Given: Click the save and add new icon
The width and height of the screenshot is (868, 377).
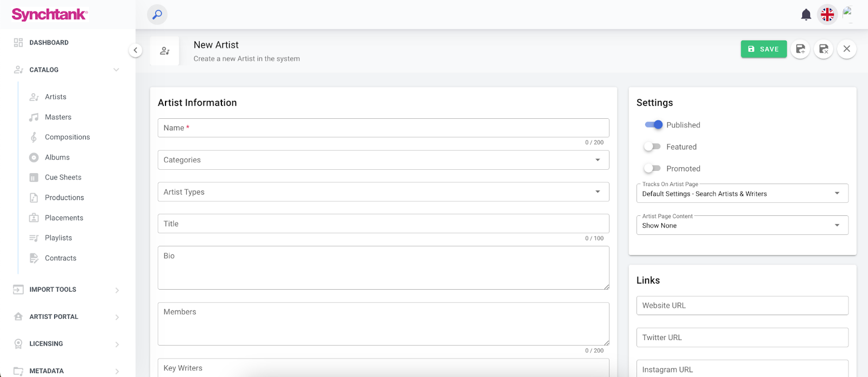Looking at the screenshot, I should point(800,49).
